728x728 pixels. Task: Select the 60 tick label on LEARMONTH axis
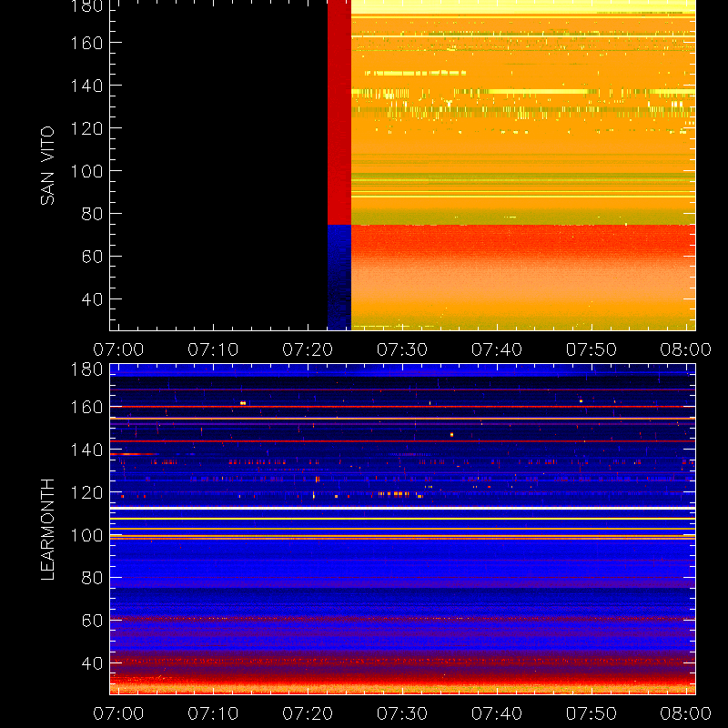[x=93, y=621]
